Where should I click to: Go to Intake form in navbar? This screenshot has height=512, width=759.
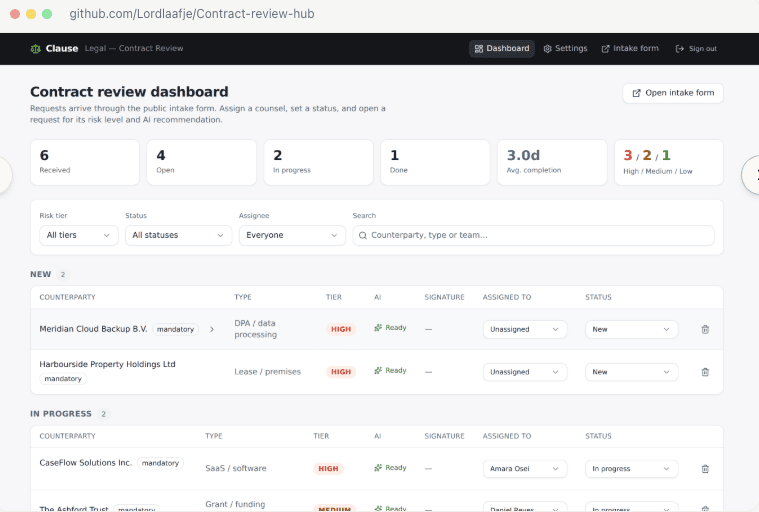pos(630,48)
